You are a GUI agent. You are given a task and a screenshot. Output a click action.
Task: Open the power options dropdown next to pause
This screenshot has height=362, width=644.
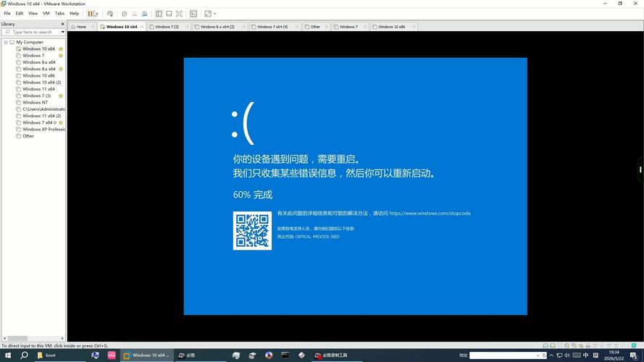click(x=96, y=14)
